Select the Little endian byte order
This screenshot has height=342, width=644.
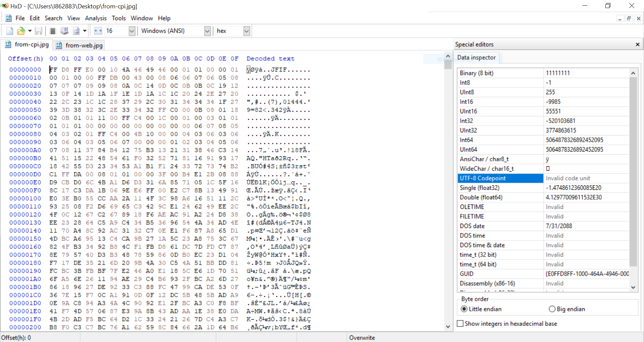[x=464, y=309]
